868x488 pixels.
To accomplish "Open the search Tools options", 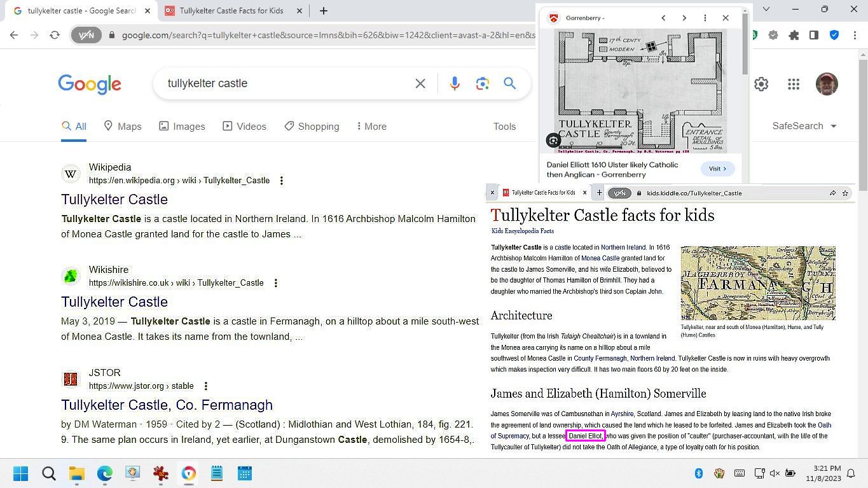I will tap(504, 127).
